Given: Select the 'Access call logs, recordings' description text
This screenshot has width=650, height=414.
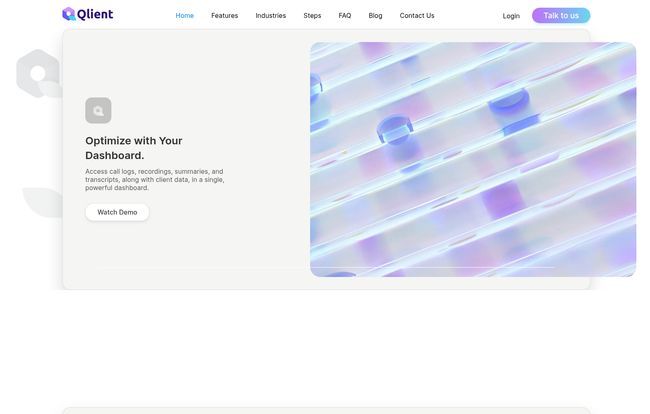Looking at the screenshot, I should 155,179.
